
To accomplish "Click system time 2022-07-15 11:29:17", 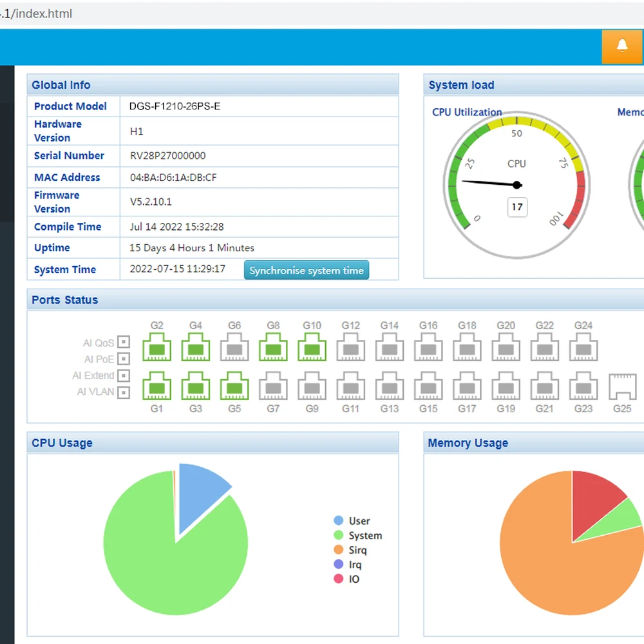I will 178,269.
